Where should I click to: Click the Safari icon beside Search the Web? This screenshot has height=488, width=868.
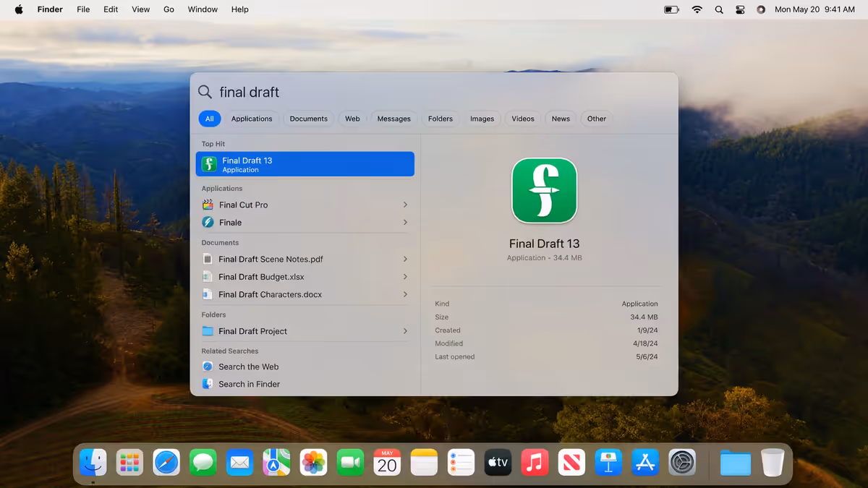point(208,367)
